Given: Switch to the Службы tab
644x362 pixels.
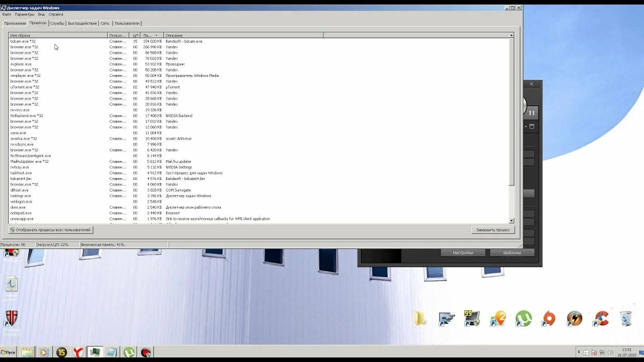Looking at the screenshot, I should pos(57,24).
